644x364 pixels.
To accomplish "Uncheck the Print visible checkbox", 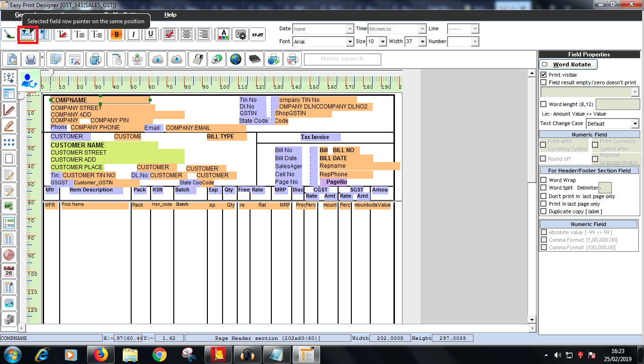I will [x=544, y=75].
